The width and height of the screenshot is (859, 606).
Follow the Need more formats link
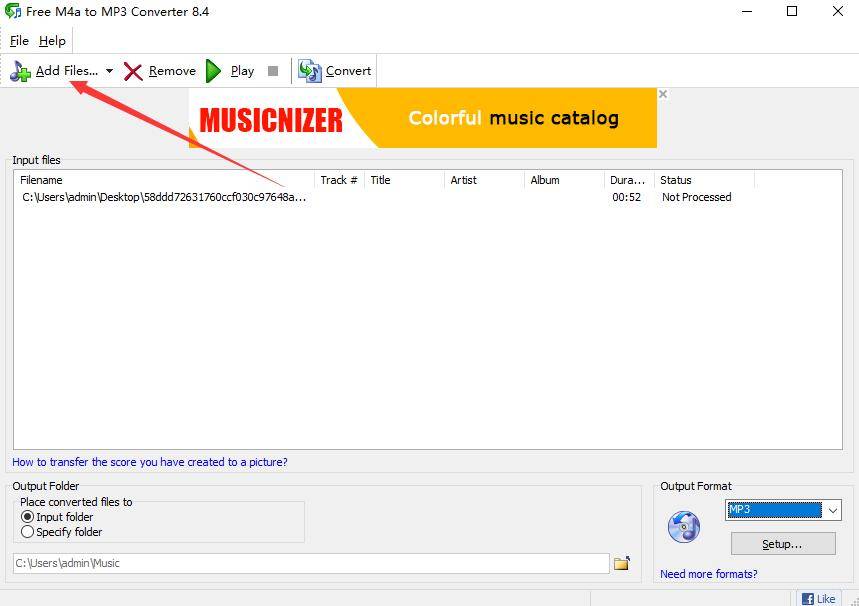coord(708,574)
